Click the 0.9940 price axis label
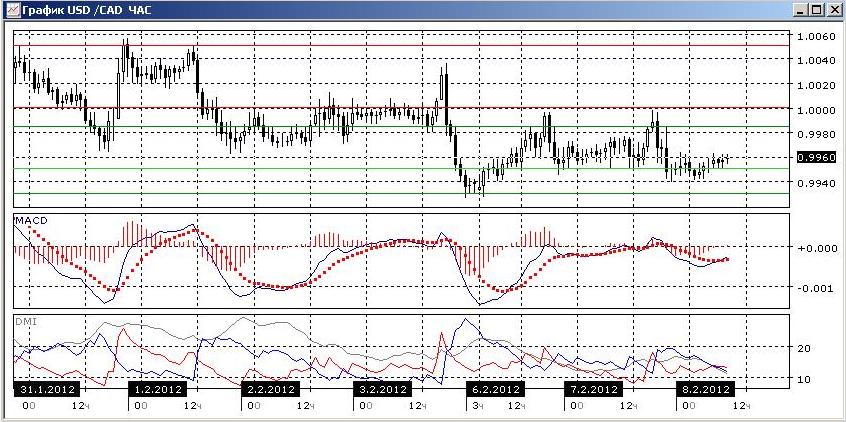The image size is (846, 422). 816,183
